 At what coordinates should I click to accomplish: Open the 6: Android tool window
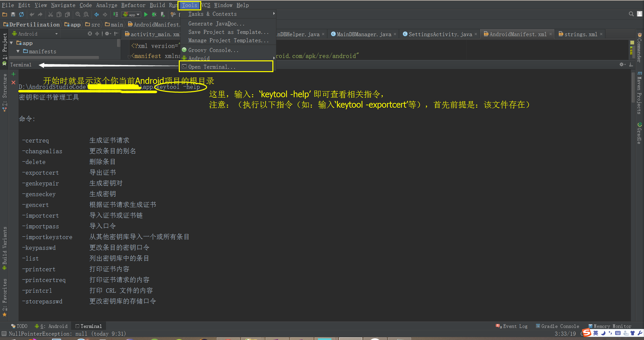[51, 326]
